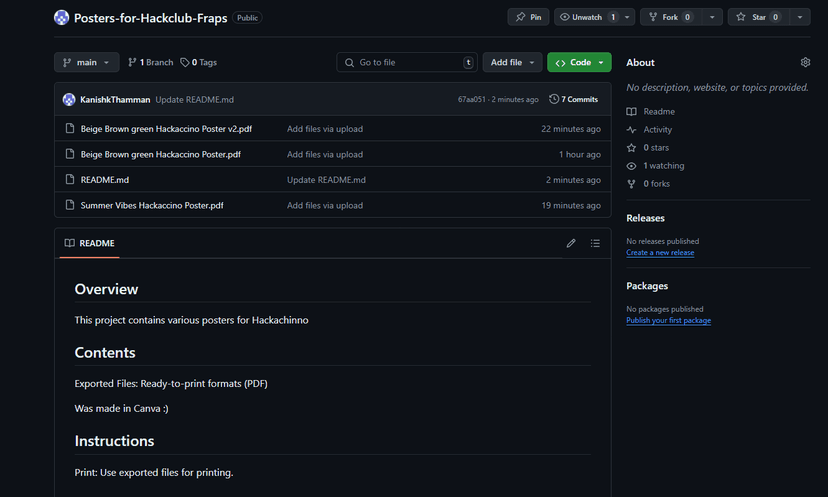Fork the repository using the Fork button
The width and height of the screenshot is (828, 497).
(671, 17)
